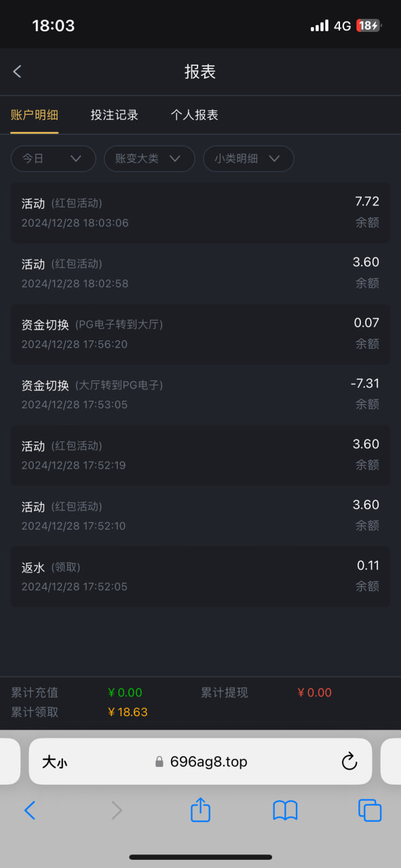This screenshot has width=401, height=868.
Task: Open the 小类明细 subcategory dropdown
Action: [248, 158]
